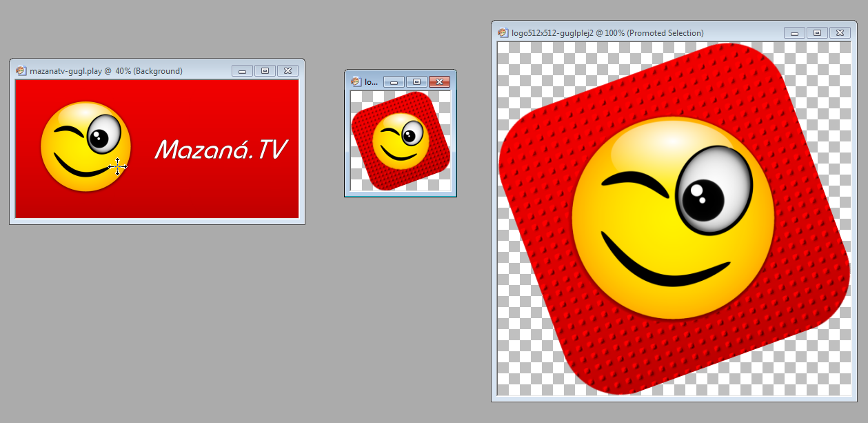Minimize the logo512x512-guglplej2 window
Screen dimensions: 868x423
click(795, 32)
